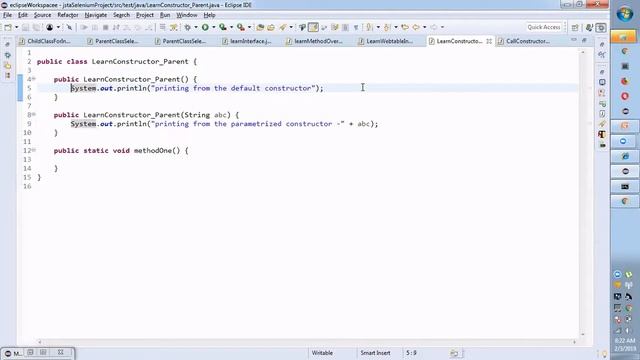Collapse the fold marker on line 8
This screenshot has width=640, height=360.
coord(34,114)
